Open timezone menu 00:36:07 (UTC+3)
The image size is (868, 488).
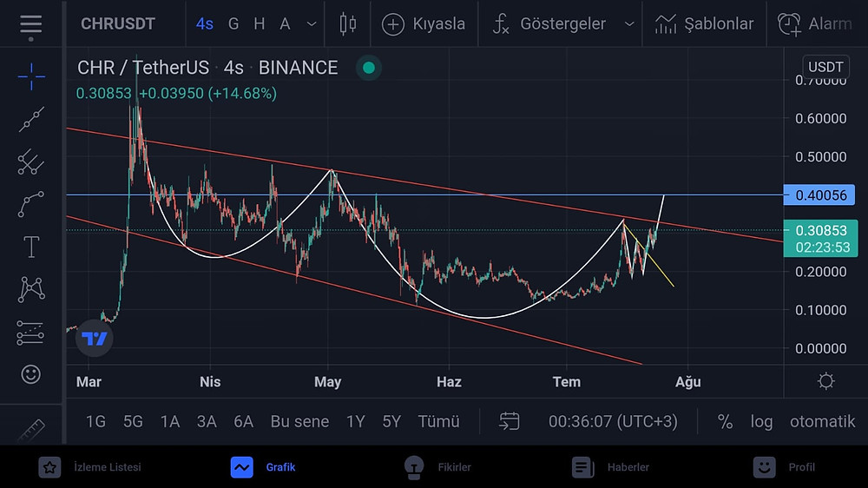point(613,421)
